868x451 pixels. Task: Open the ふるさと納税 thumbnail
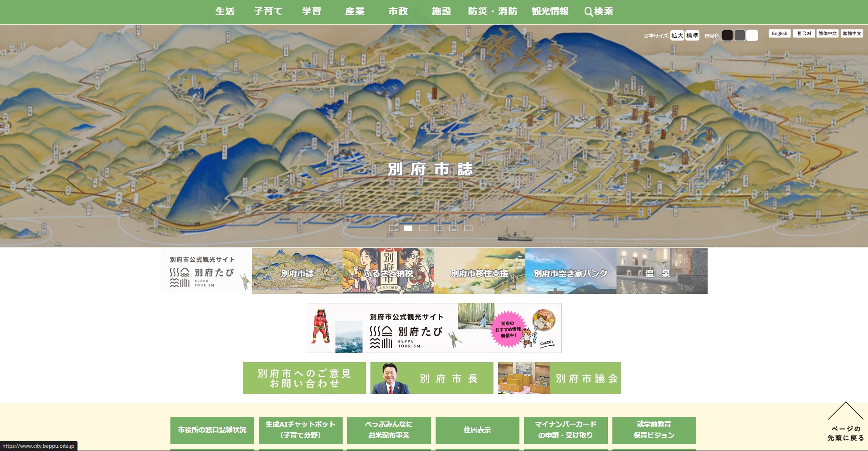[x=389, y=271]
